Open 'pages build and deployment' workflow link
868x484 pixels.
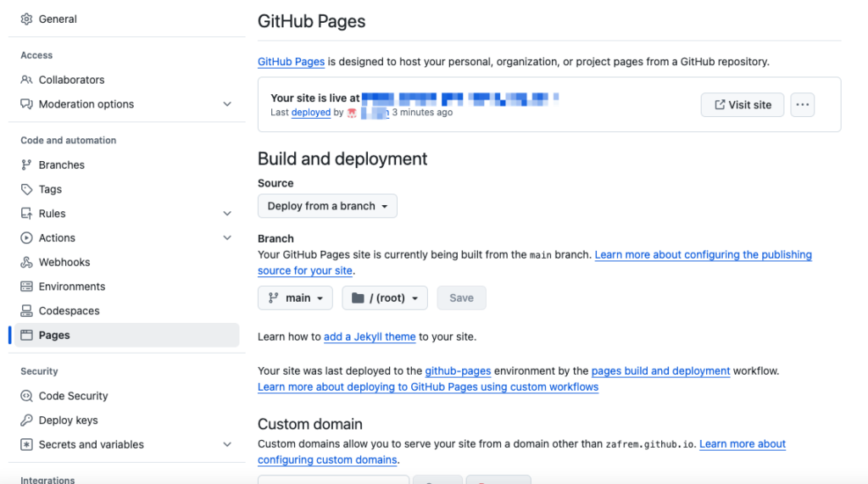660,371
